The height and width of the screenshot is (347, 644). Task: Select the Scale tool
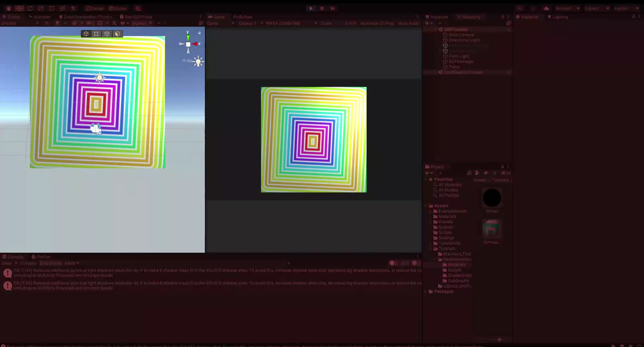coord(41,8)
